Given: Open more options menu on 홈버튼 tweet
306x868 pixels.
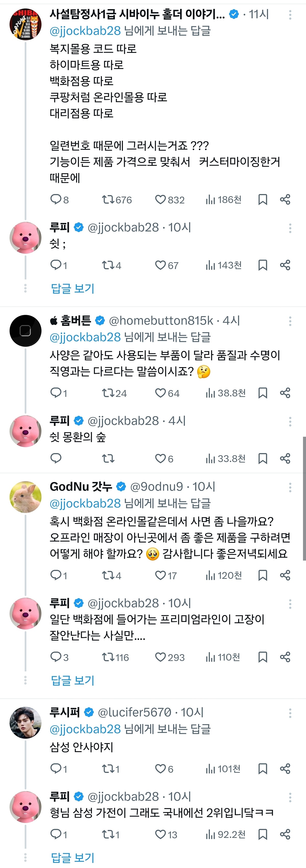Looking at the screenshot, I should coord(290,321).
